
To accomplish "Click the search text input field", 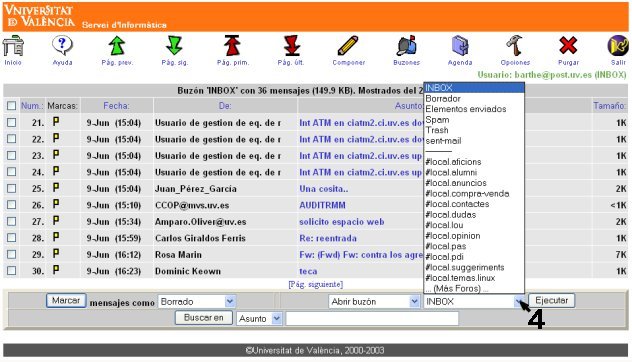I will tap(372, 318).
